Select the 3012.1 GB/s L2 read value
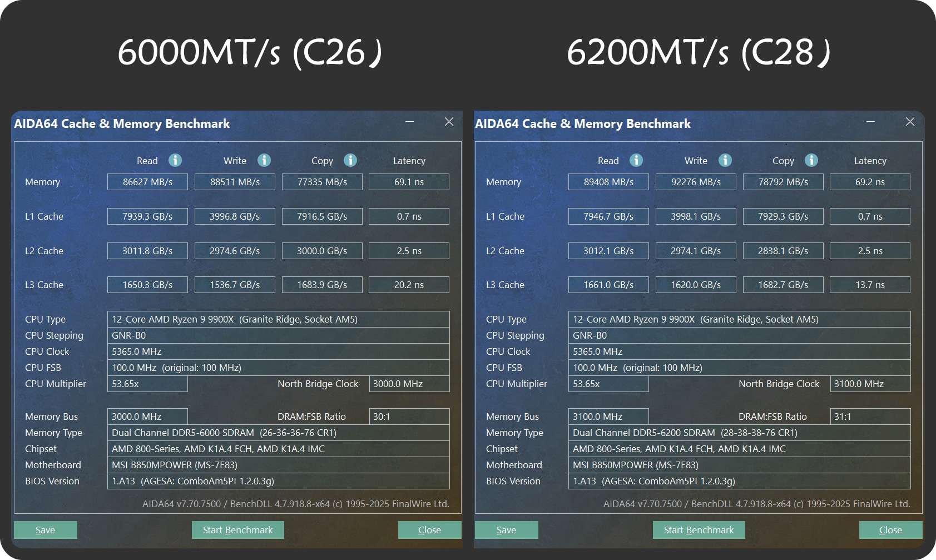This screenshot has width=936, height=560. (608, 251)
